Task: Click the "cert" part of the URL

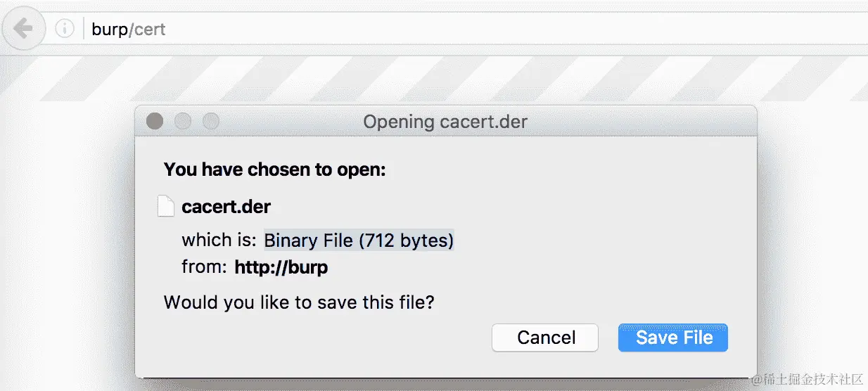Action: (150, 30)
